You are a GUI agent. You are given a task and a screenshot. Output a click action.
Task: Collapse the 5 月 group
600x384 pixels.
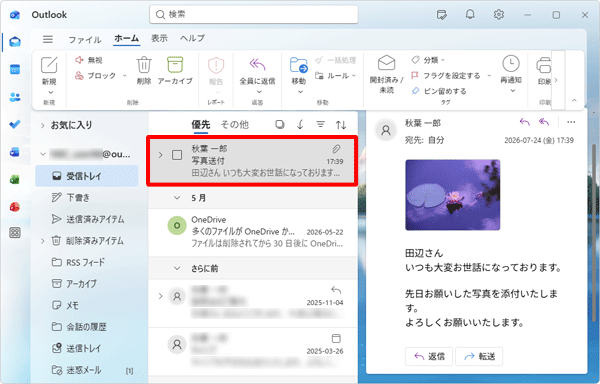(177, 198)
